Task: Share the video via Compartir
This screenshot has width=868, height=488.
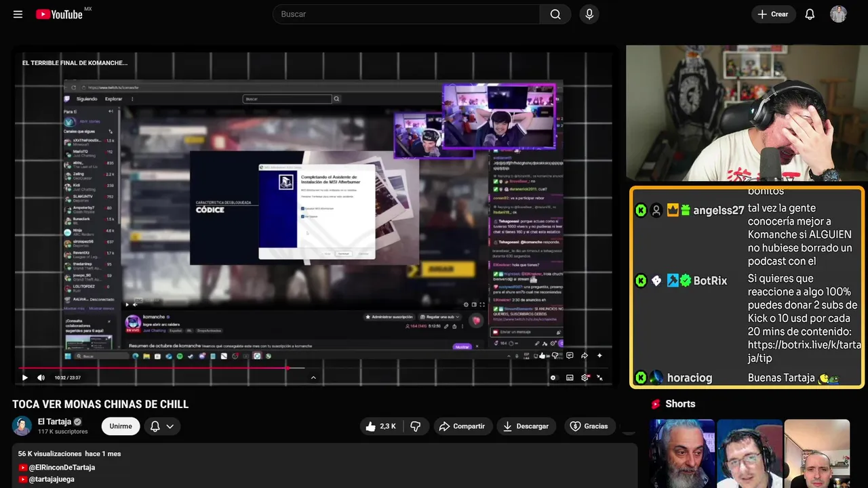Action: point(462,426)
